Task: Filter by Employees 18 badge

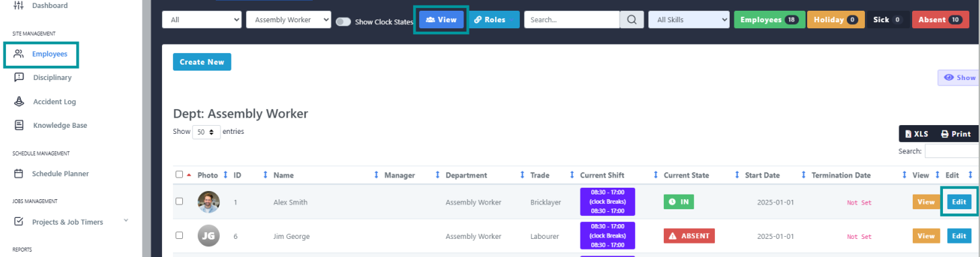Action: click(769, 20)
